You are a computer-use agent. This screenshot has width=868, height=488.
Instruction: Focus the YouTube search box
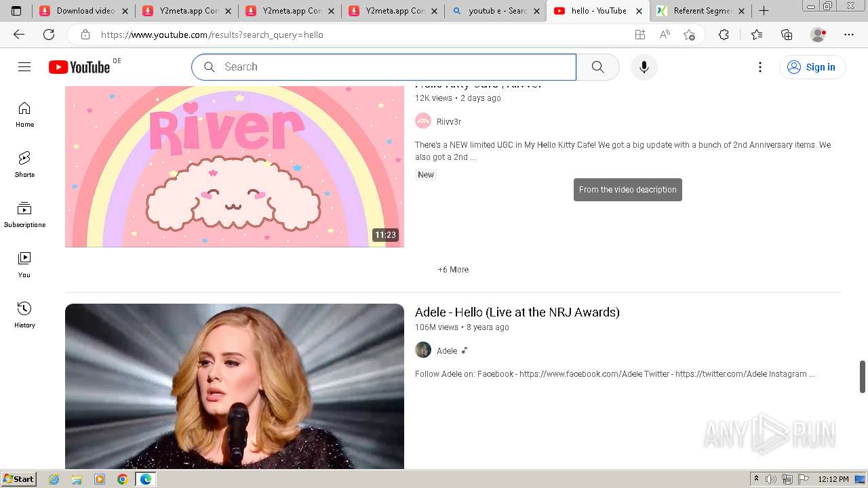[x=384, y=66]
